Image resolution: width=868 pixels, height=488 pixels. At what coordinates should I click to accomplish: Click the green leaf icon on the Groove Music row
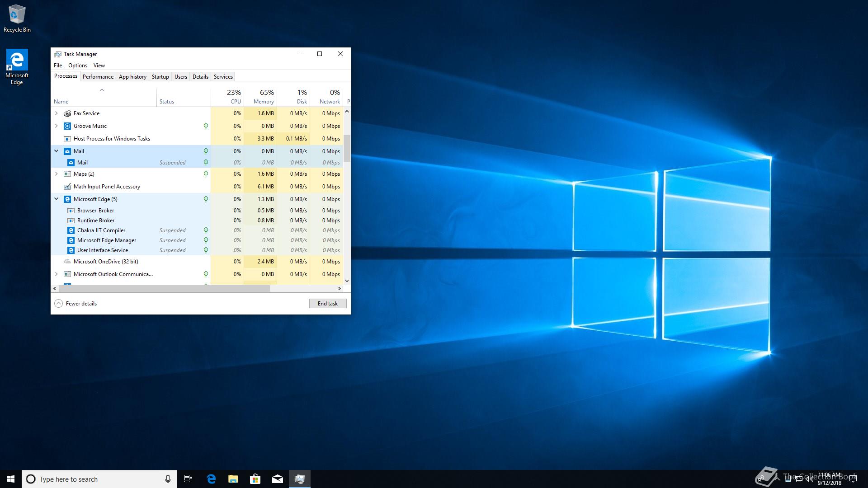click(x=206, y=126)
